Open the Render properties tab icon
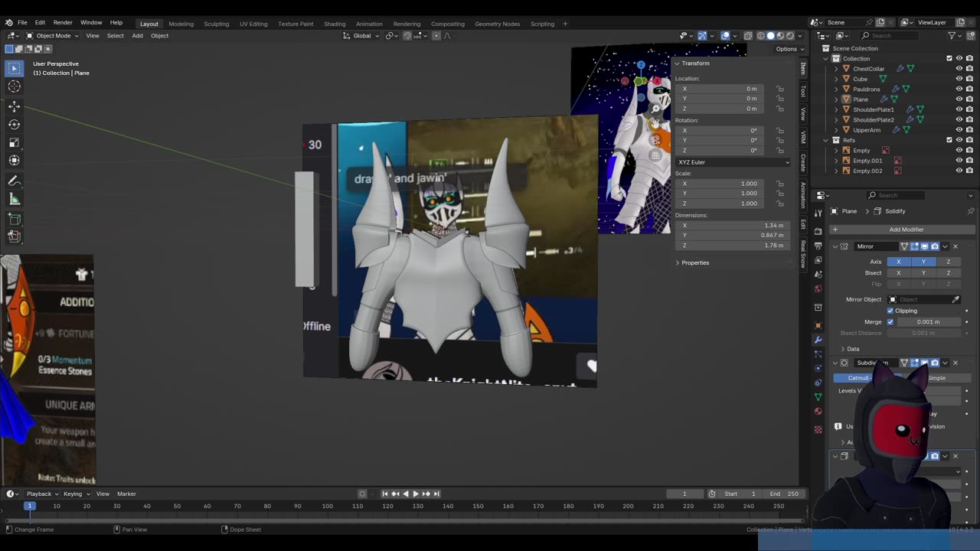The height and width of the screenshot is (551, 980). click(x=818, y=230)
